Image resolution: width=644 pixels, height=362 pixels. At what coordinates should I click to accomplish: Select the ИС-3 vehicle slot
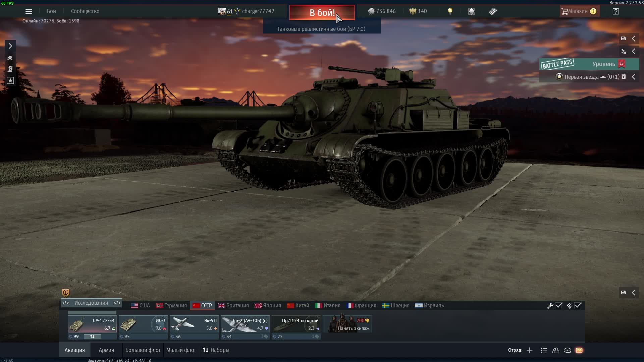pyautogui.click(x=143, y=324)
